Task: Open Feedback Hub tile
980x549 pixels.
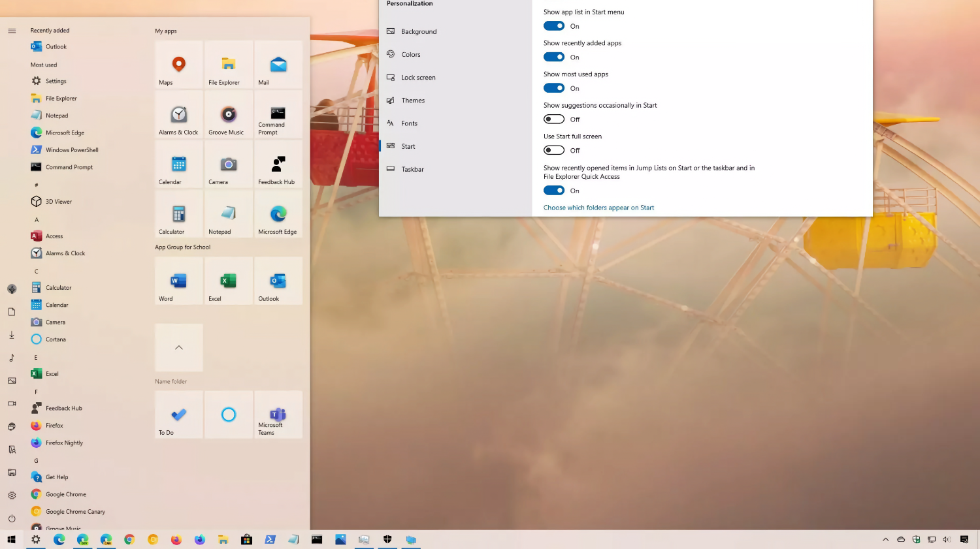Action: click(278, 165)
